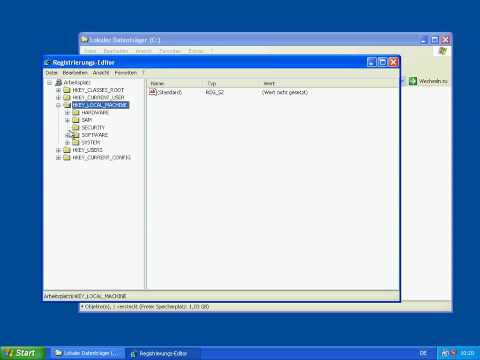The width and height of the screenshot is (480, 360).
Task: Select the HKEY_LOCAL_MACHINE key label
Action: (x=100, y=105)
